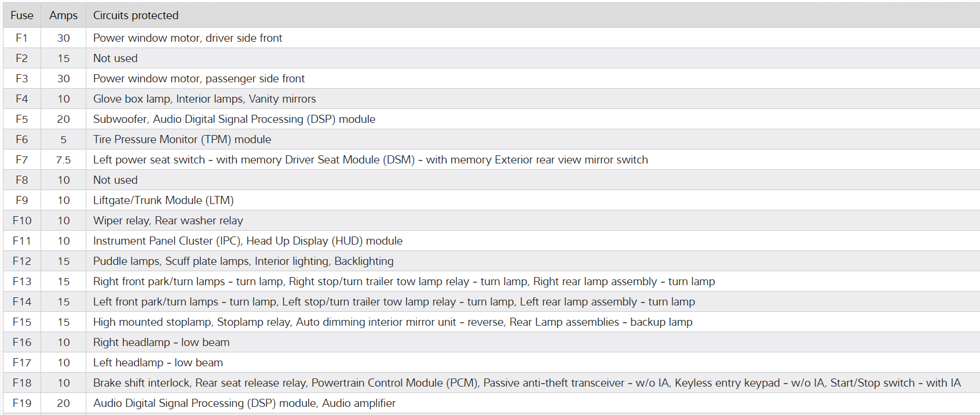Click the Glove box lamp row description
Screen dimensions: 980x415
(x=204, y=99)
